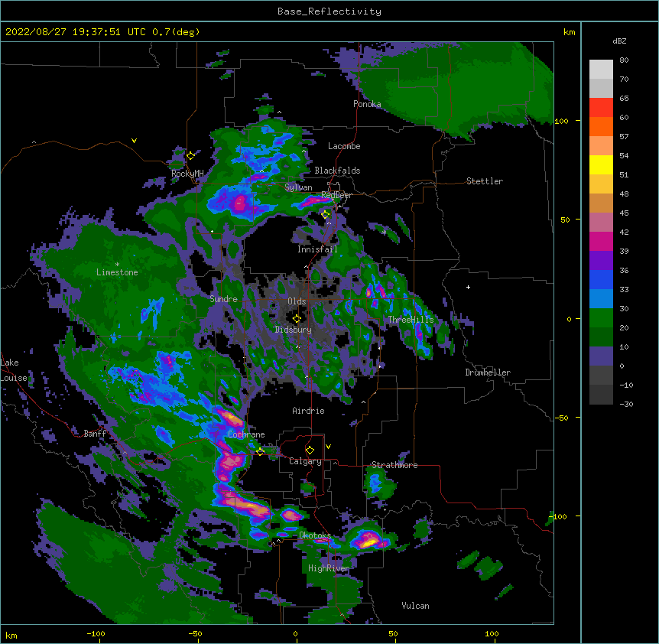Click the Cochrane station diamond marker
This screenshot has height=644, width=659.
point(260,452)
